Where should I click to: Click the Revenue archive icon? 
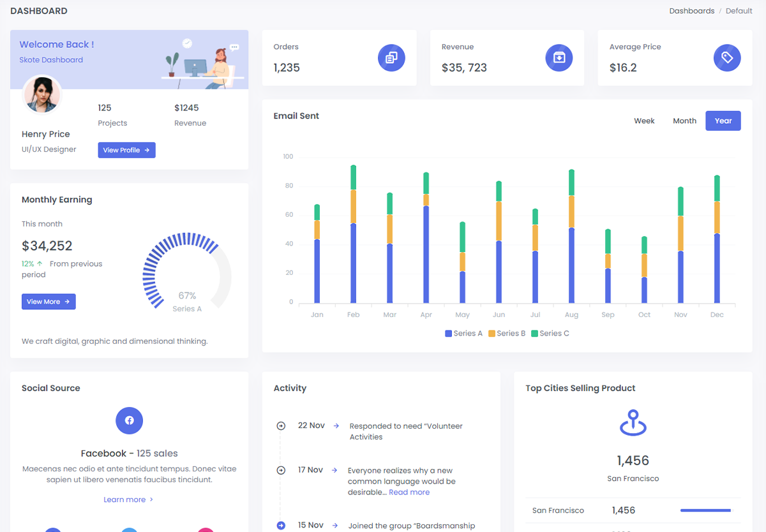(x=559, y=58)
